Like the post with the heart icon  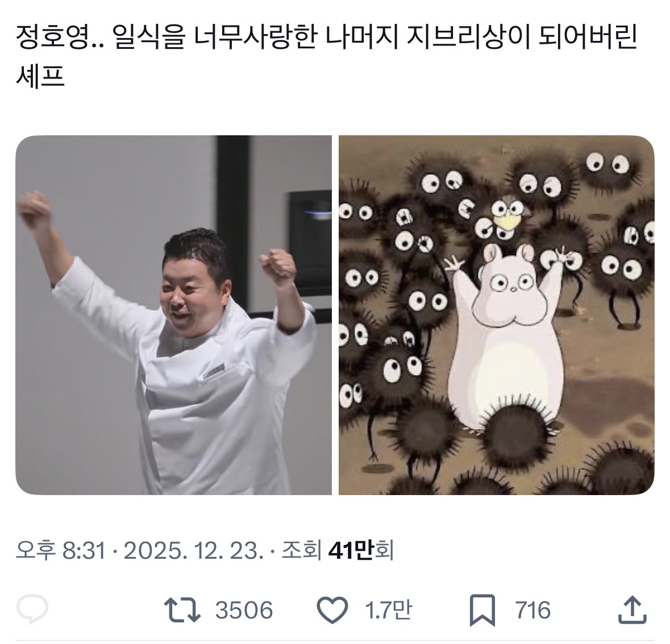coord(332,610)
